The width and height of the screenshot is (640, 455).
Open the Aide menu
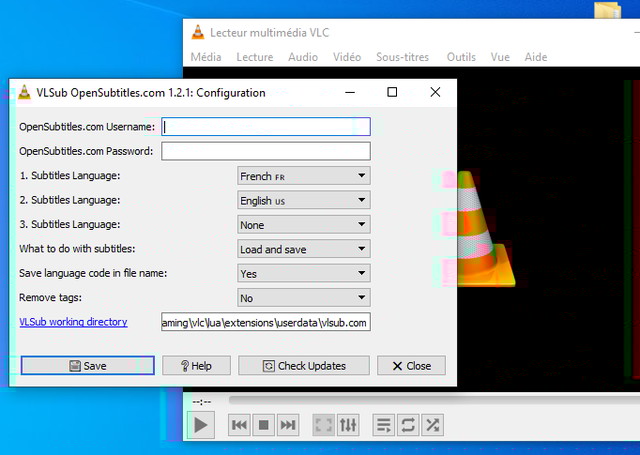[x=536, y=57]
